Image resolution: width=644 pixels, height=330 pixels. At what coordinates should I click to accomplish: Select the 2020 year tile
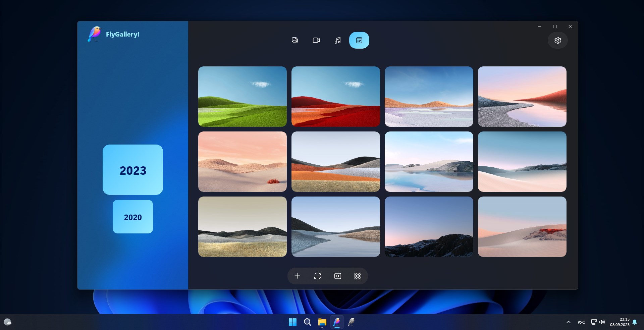(x=133, y=217)
